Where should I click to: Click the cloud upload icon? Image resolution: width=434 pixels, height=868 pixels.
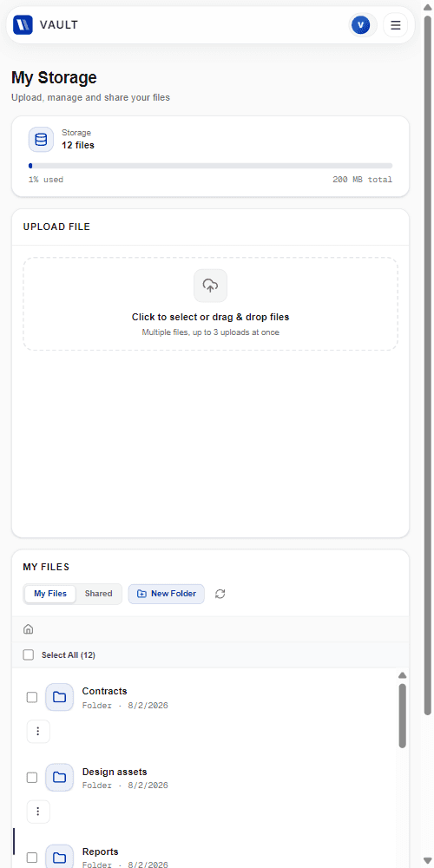[210, 286]
